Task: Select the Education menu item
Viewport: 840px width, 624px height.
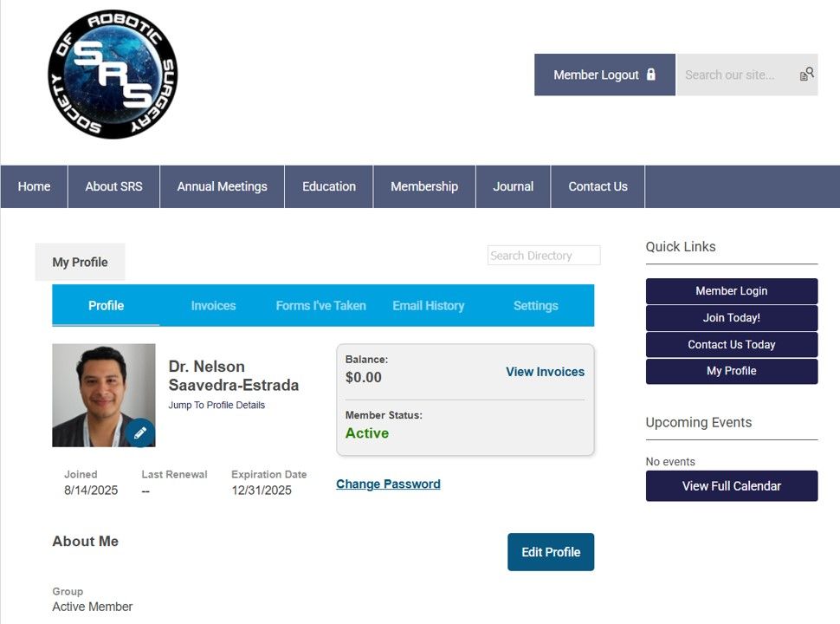Action: pos(328,186)
